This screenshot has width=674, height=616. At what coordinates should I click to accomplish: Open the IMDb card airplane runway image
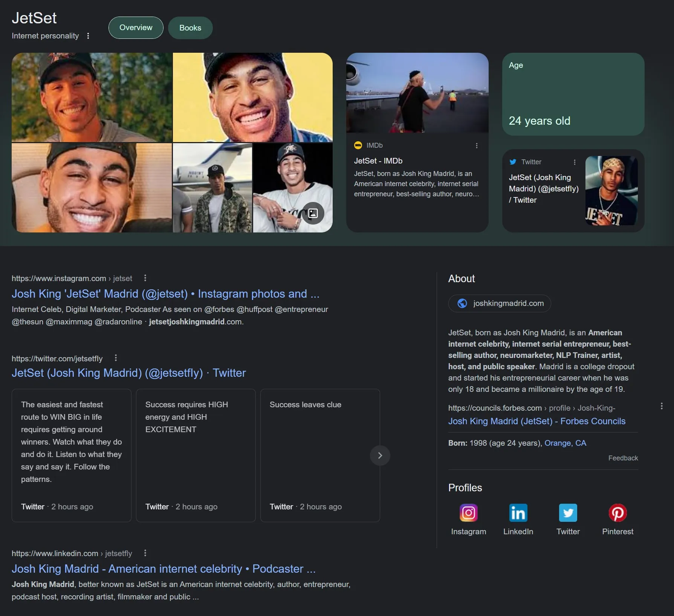tap(417, 93)
